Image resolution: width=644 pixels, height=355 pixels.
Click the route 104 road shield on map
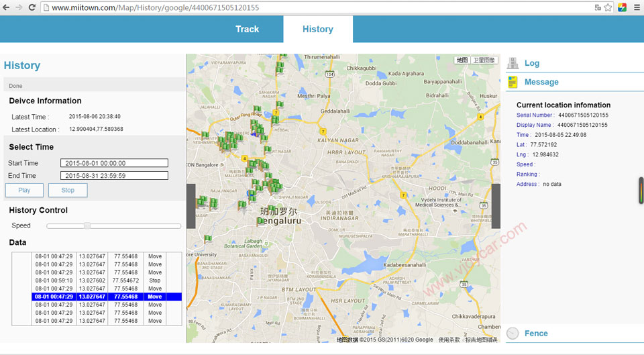pos(330,74)
